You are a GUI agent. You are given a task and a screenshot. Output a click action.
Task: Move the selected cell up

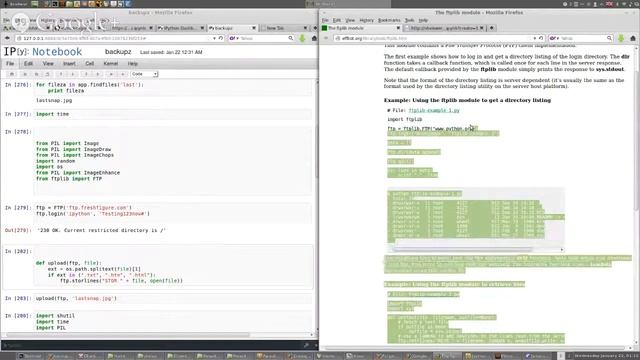tap(61, 74)
